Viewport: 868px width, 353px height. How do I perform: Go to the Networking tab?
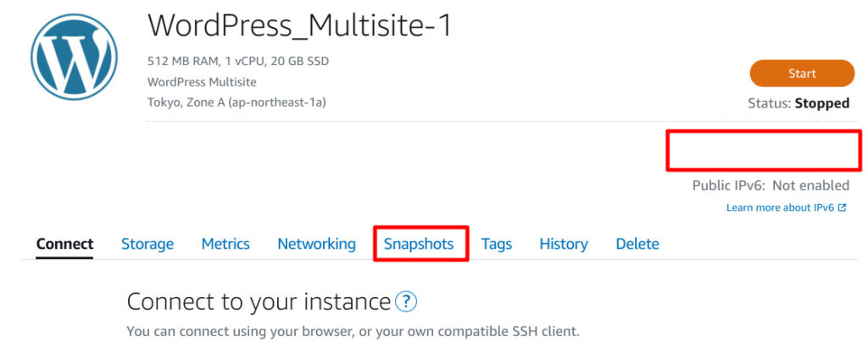point(317,244)
